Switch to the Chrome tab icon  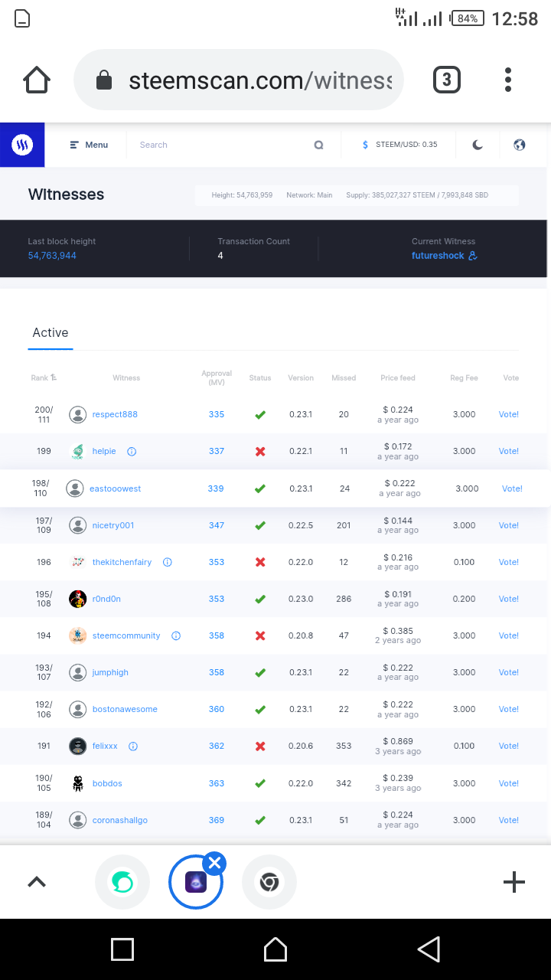[269, 883]
